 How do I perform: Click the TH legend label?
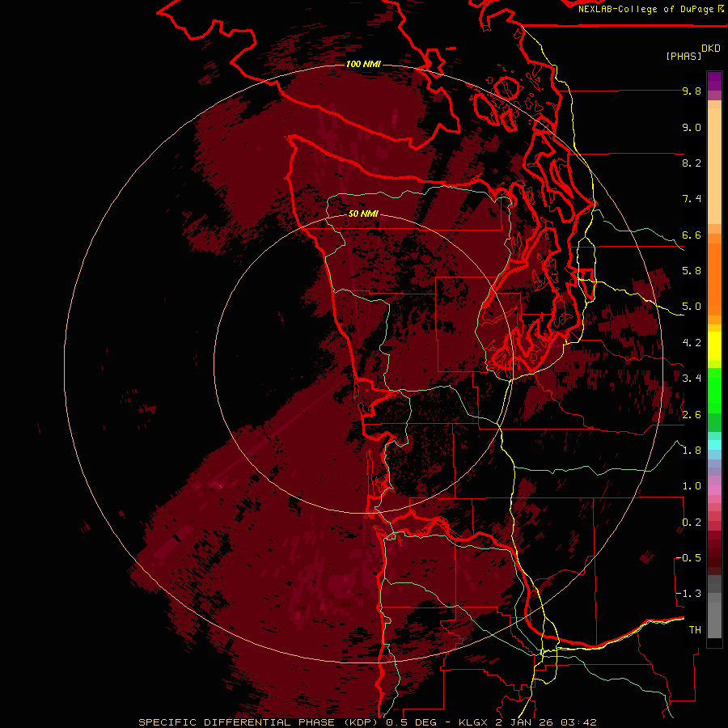[695, 630]
